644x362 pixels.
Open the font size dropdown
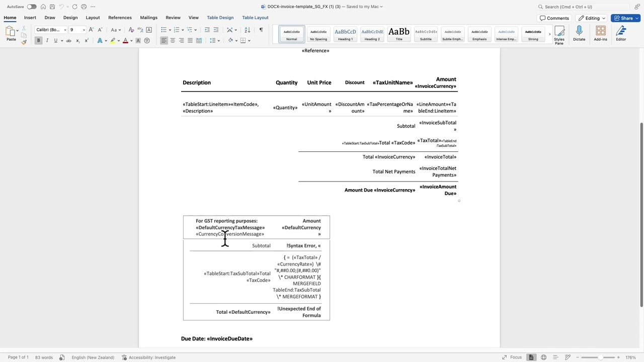(77, 30)
